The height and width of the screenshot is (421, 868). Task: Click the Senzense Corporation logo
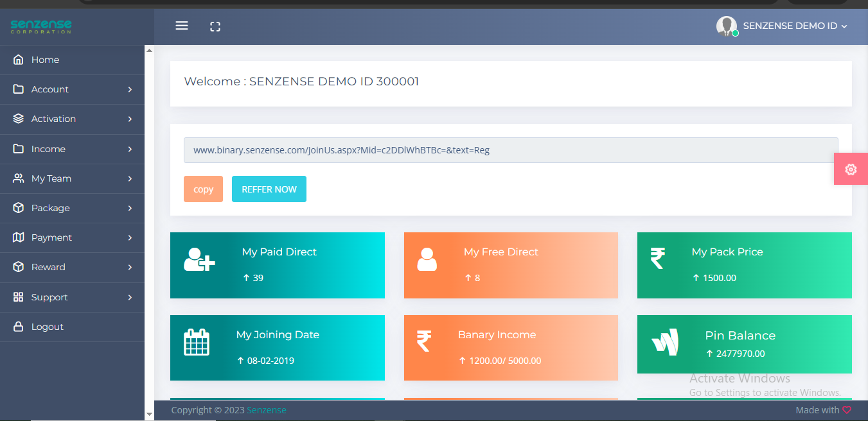41,26
